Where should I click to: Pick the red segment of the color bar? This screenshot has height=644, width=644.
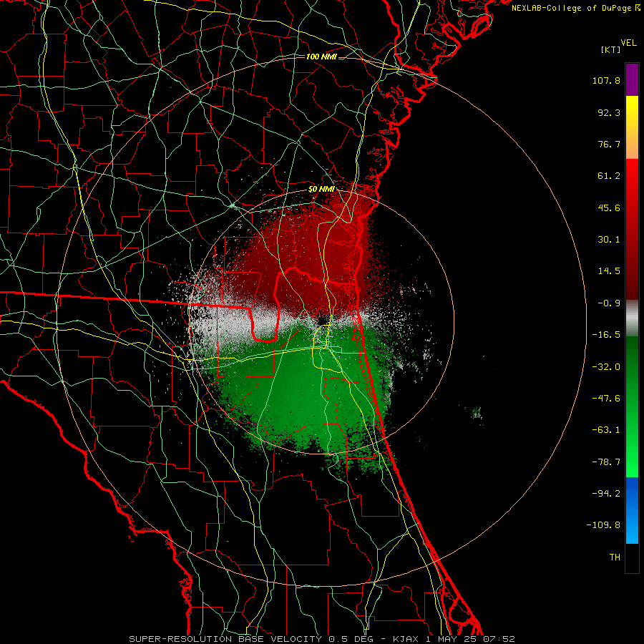(632, 229)
